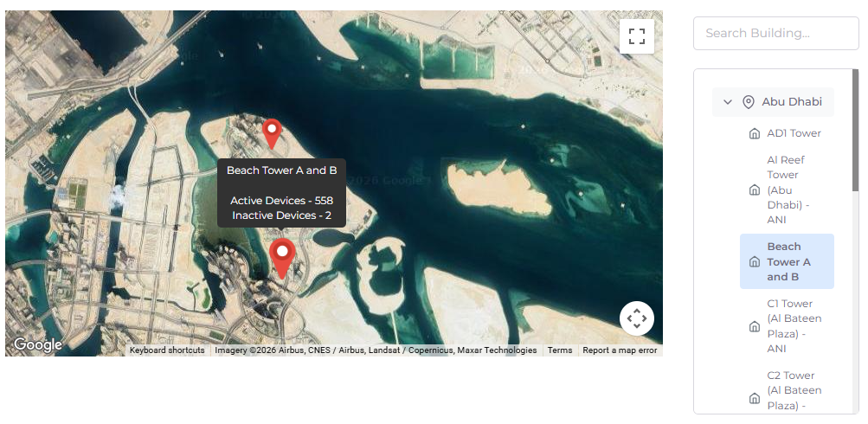The width and height of the screenshot is (868, 424).
Task: Click the Google logo on the map
Action: (x=37, y=344)
